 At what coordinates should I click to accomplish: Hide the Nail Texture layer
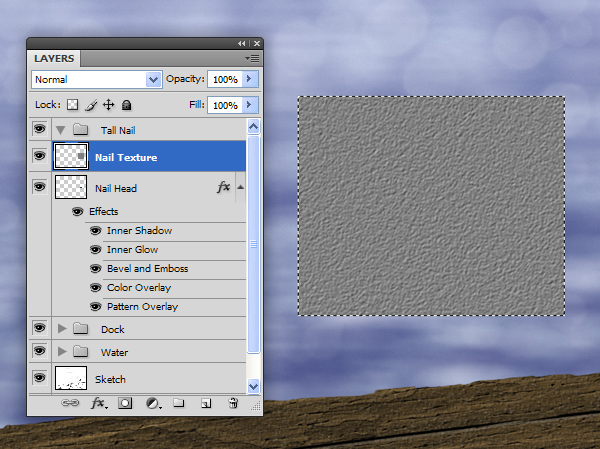click(x=39, y=156)
